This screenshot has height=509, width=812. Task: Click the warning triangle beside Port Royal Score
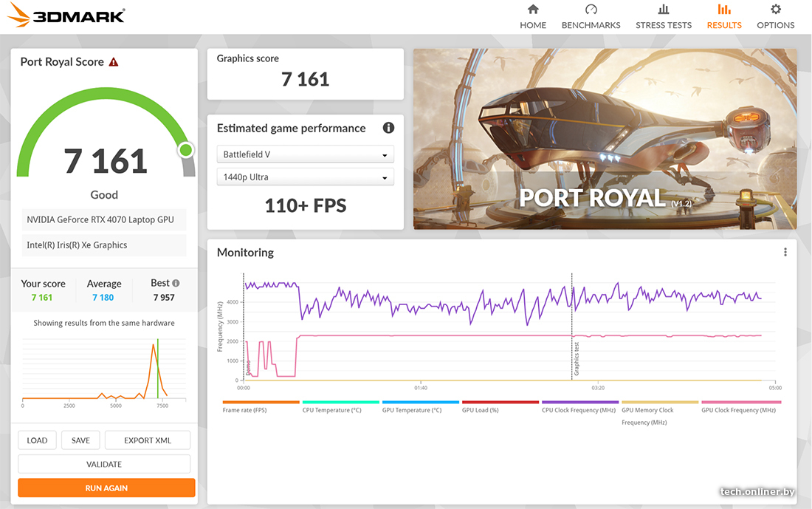(x=114, y=62)
